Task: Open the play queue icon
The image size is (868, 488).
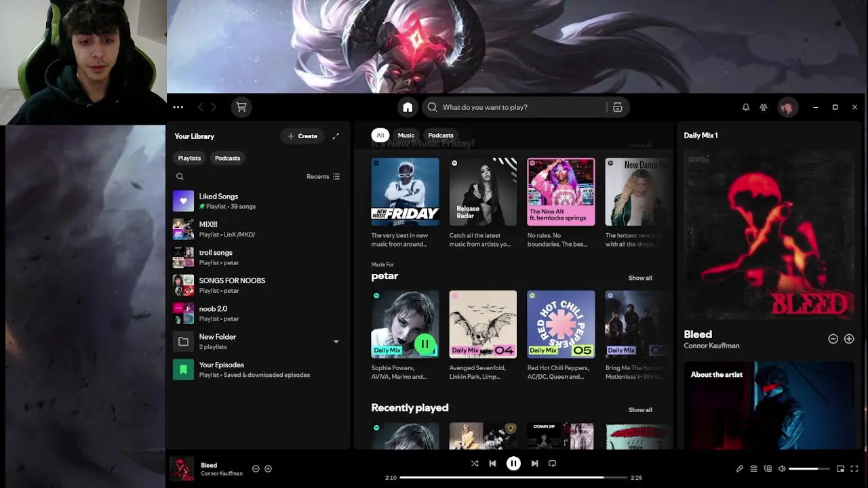Action: coord(753,468)
